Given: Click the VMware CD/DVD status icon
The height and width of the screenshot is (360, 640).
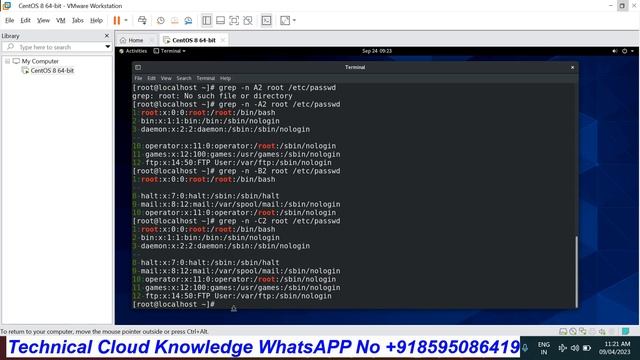Looking at the screenshot, I should [573, 331].
